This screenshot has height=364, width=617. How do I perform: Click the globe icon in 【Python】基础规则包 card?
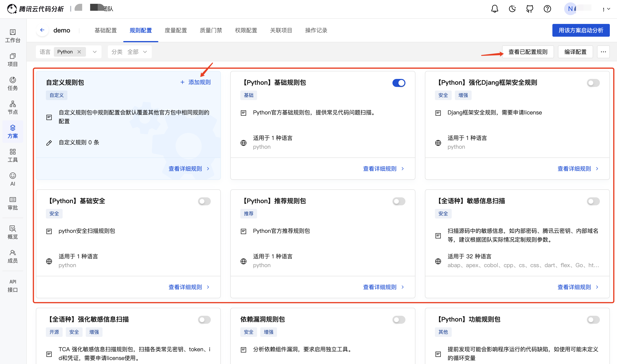243,143
